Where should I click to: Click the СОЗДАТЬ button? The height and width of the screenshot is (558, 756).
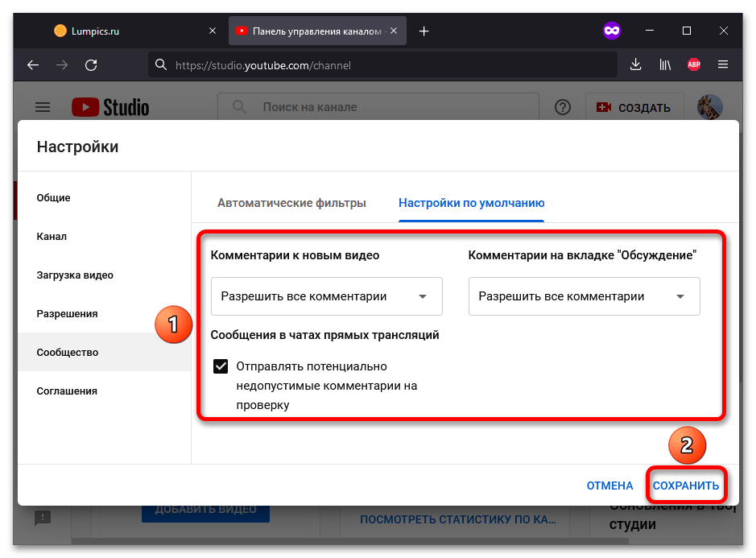click(x=634, y=107)
